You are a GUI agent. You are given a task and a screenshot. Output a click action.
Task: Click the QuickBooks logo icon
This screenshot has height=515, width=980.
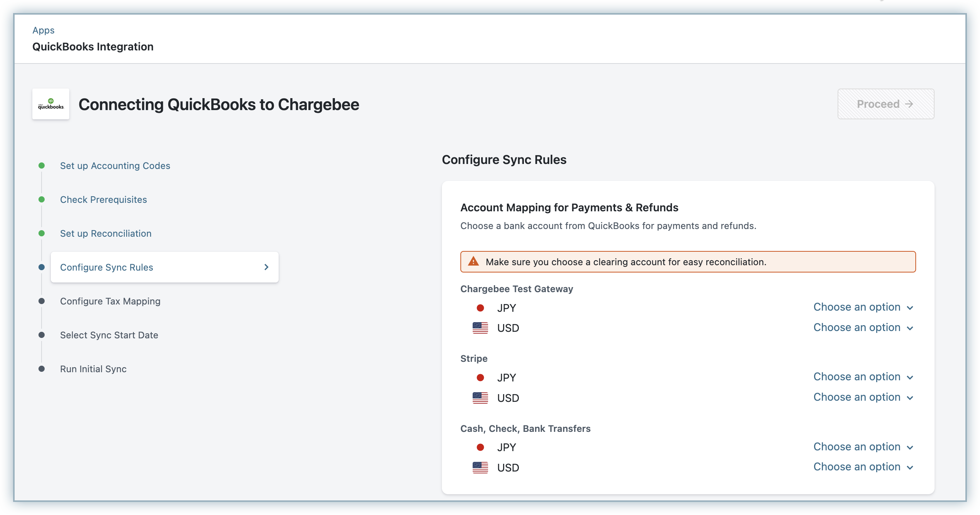click(x=51, y=104)
